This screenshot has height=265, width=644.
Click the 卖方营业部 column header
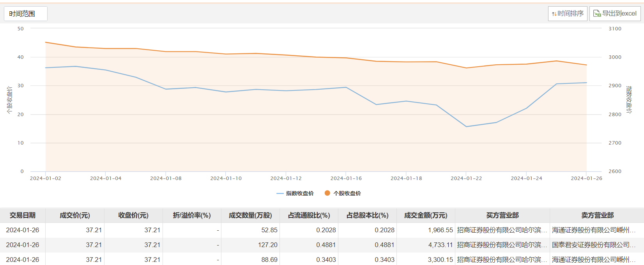(597, 216)
